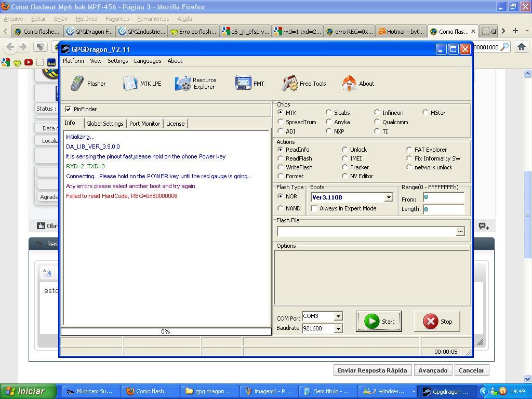Choose the MStar chip option
Image resolution: width=532 pixels, height=399 pixels.
click(x=425, y=112)
